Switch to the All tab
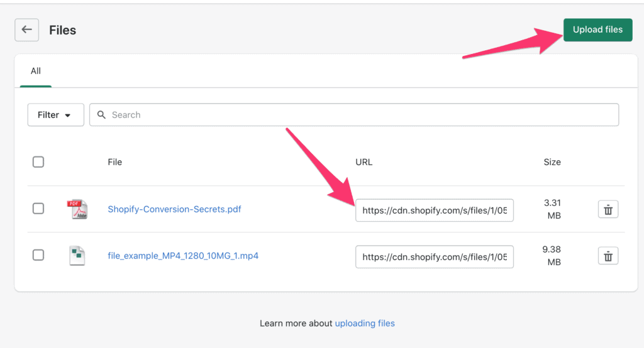 [36, 71]
